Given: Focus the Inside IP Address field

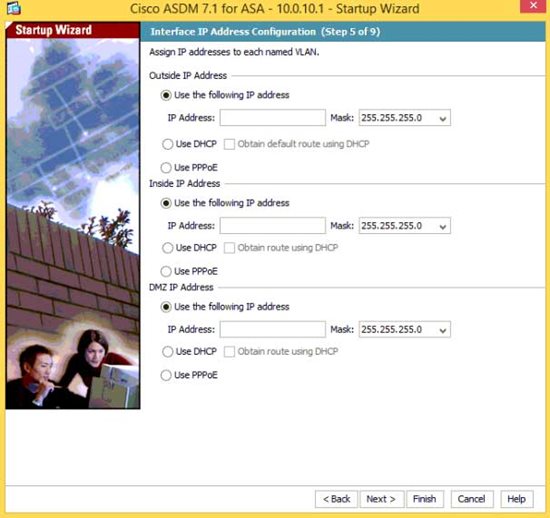Looking at the screenshot, I should (x=273, y=226).
